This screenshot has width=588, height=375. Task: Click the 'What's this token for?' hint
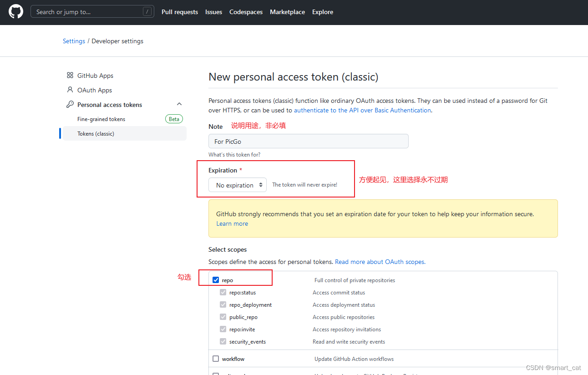click(234, 154)
